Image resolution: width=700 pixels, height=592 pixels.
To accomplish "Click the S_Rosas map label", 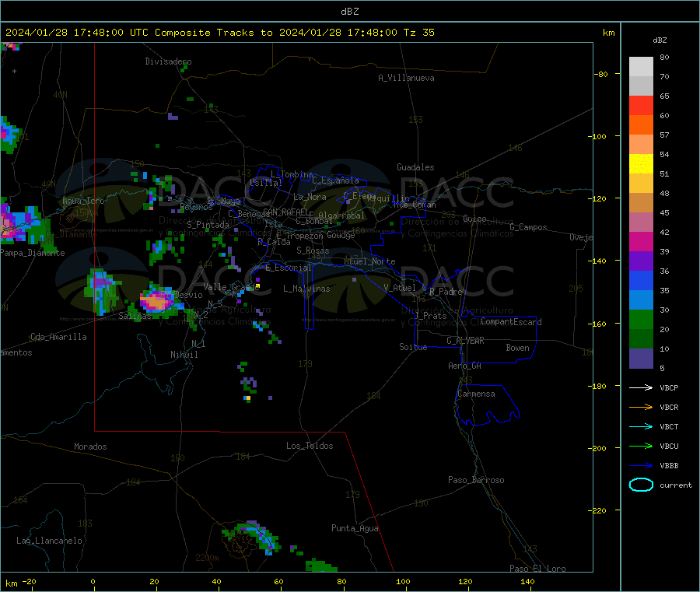I will pos(313,250).
